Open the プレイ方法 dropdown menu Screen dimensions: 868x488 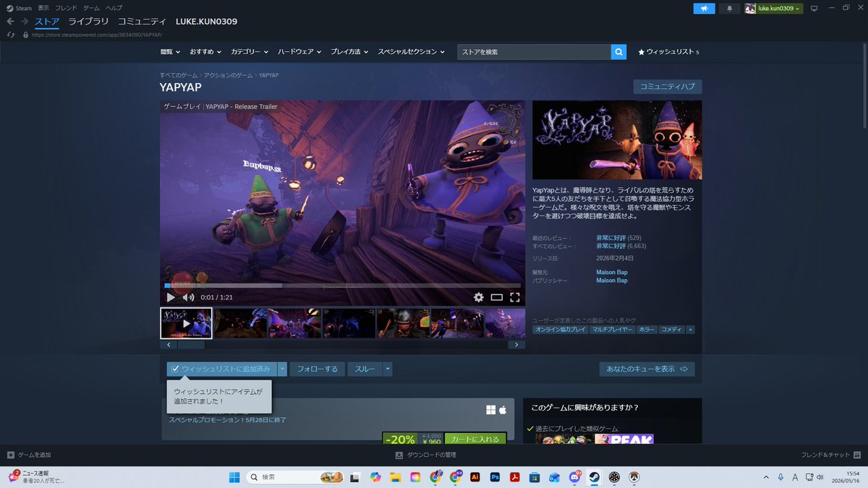(349, 52)
